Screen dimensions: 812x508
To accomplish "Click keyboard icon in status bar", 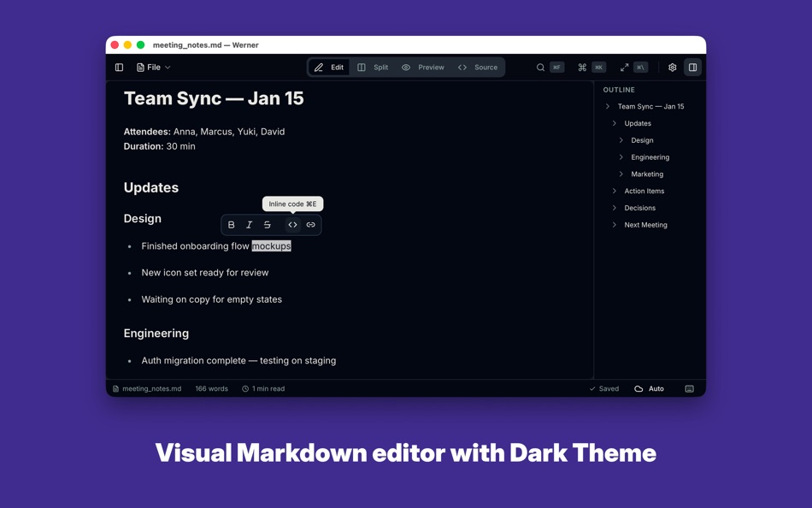I will (689, 389).
